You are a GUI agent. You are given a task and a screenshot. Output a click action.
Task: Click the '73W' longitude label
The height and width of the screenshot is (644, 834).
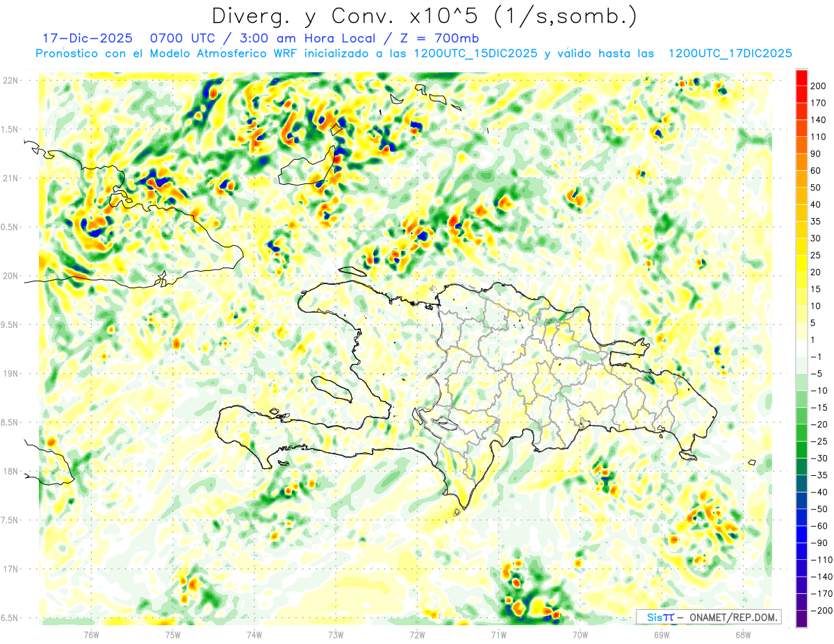[336, 634]
